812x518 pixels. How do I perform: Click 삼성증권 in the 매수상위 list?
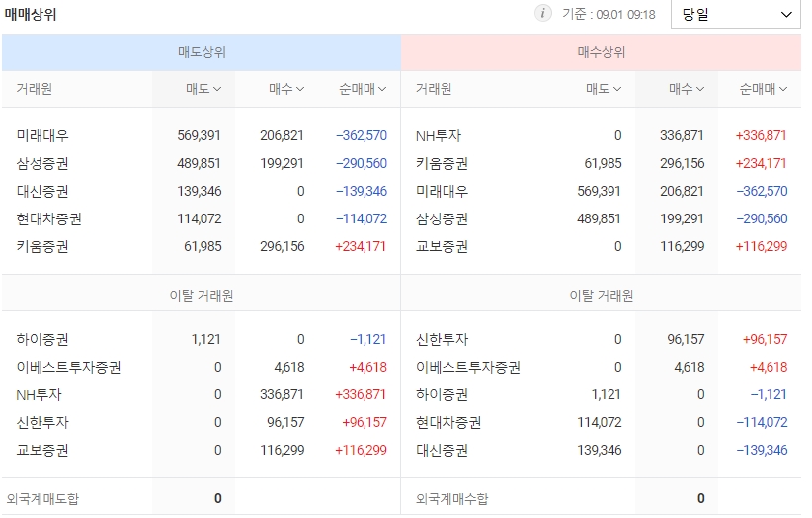click(442, 218)
